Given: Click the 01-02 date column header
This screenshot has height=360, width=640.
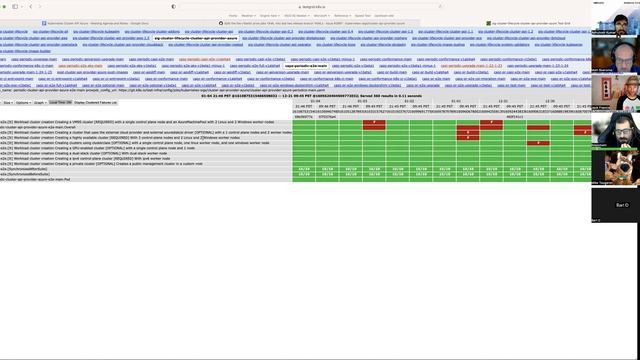Looking at the screenshot, I should [409, 101].
